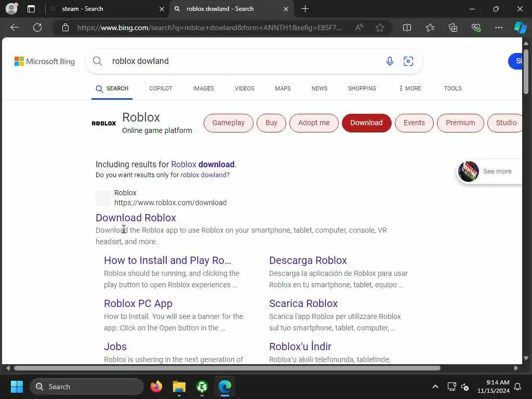Select the Studio chip

pos(505,123)
